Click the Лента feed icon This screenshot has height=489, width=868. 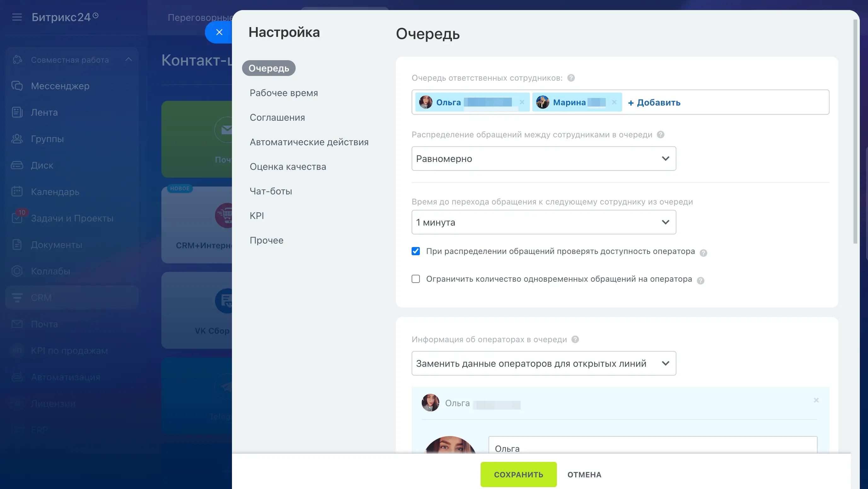click(17, 112)
